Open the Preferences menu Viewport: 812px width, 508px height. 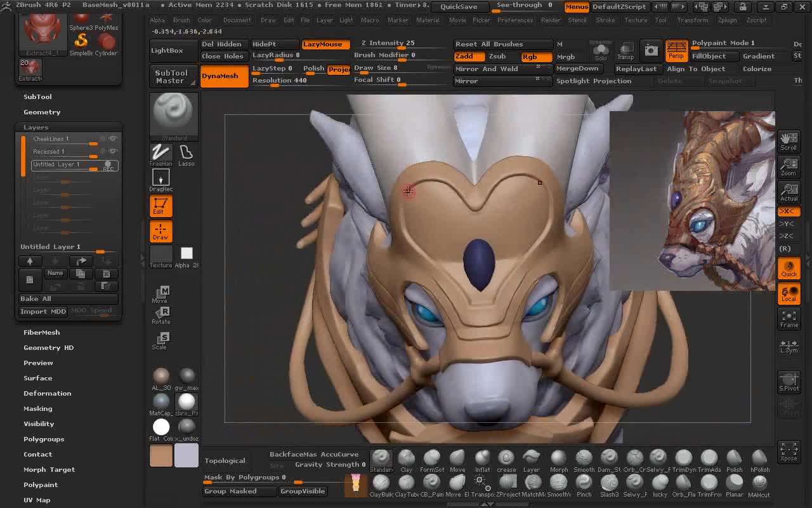[515, 20]
